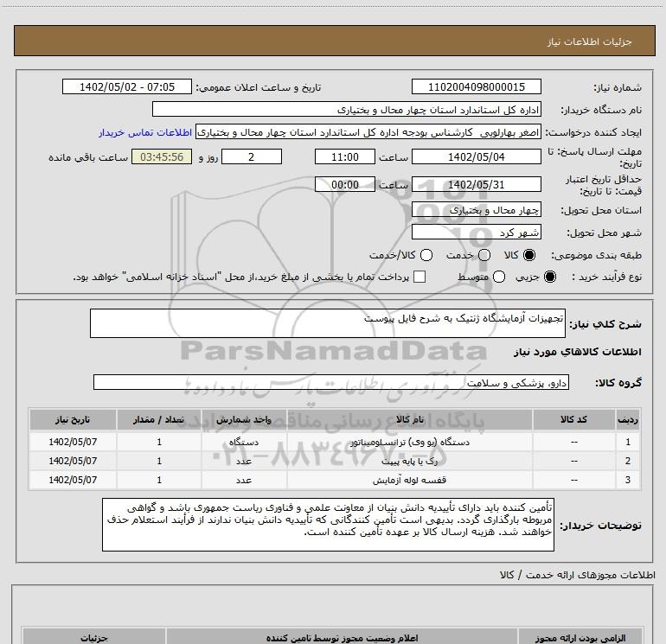
Task: Click the اعلام وضعیت مجوز توسط تامین کننده header
Action: coord(342,638)
